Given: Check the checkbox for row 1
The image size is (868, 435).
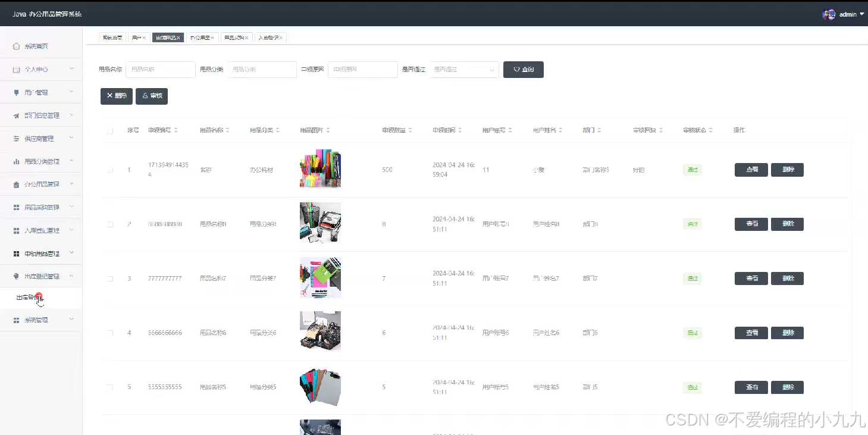Looking at the screenshot, I should tap(110, 170).
